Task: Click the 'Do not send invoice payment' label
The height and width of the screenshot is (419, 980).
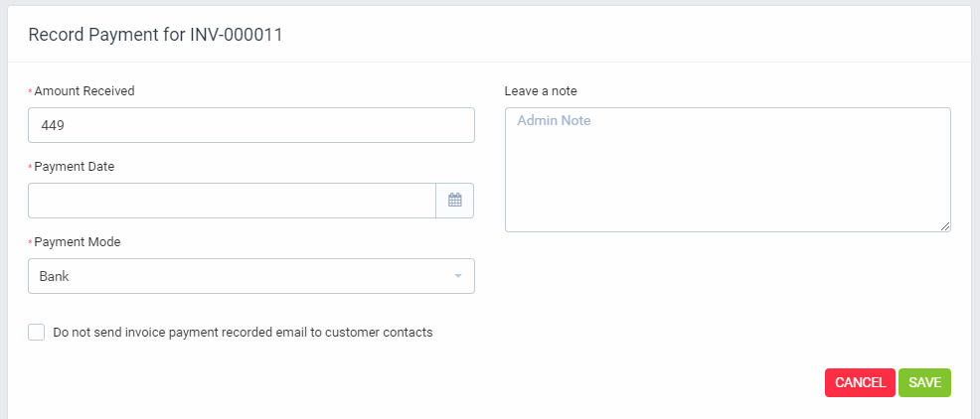Action: (x=243, y=333)
